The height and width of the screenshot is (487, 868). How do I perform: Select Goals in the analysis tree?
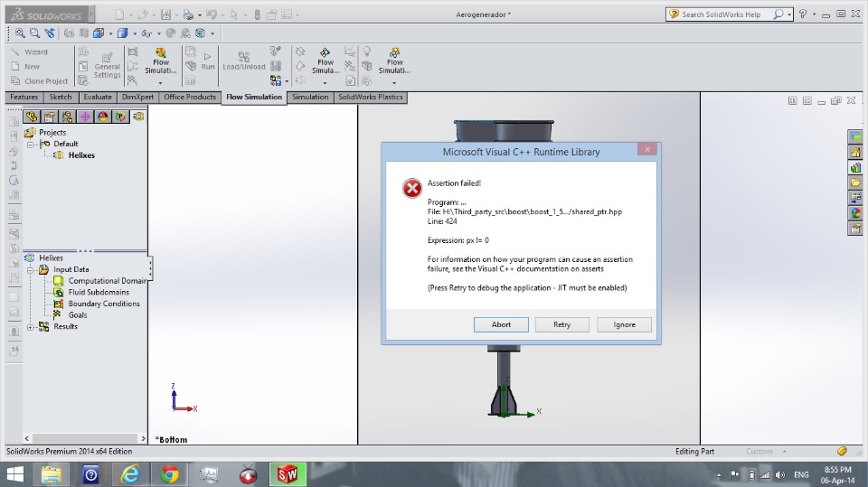pos(78,315)
